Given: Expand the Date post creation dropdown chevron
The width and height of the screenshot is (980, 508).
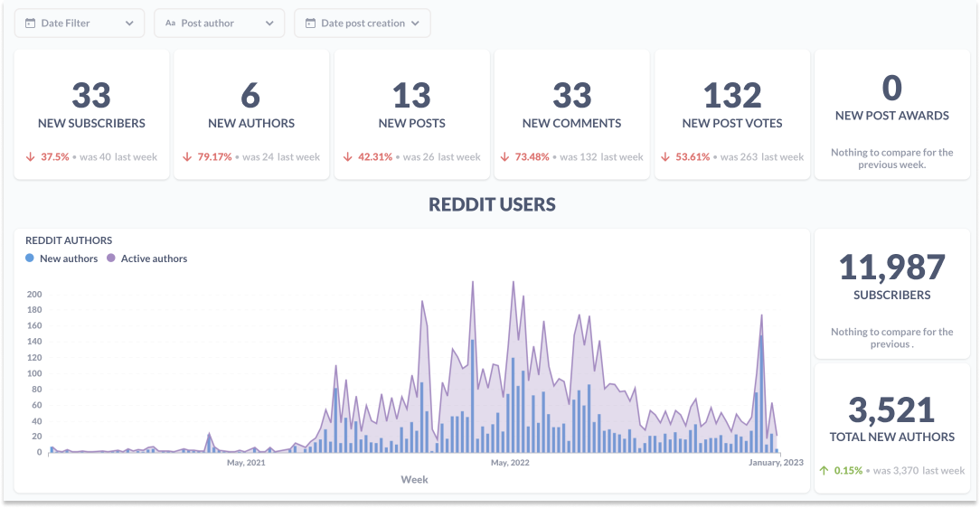Looking at the screenshot, I should point(416,24).
